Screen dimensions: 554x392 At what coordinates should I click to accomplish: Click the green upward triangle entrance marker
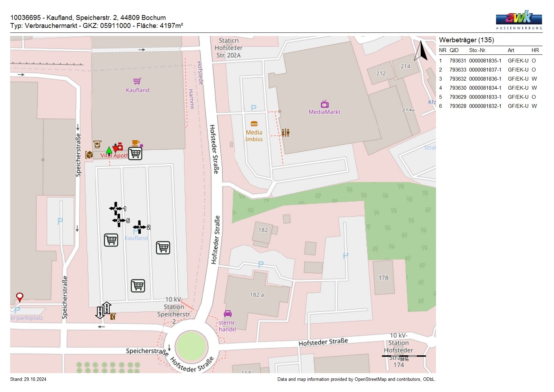click(x=109, y=150)
